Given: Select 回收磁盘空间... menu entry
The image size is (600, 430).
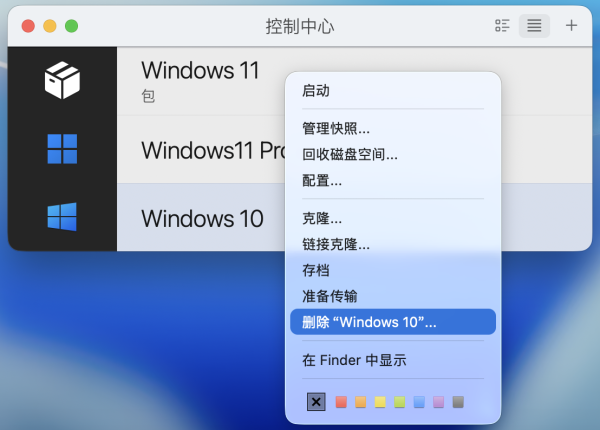Looking at the screenshot, I should (x=350, y=154).
